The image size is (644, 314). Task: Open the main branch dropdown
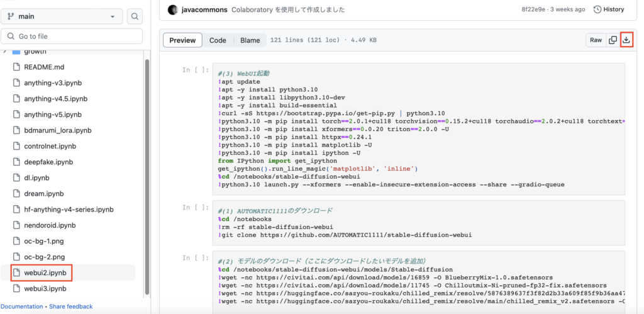click(62, 16)
